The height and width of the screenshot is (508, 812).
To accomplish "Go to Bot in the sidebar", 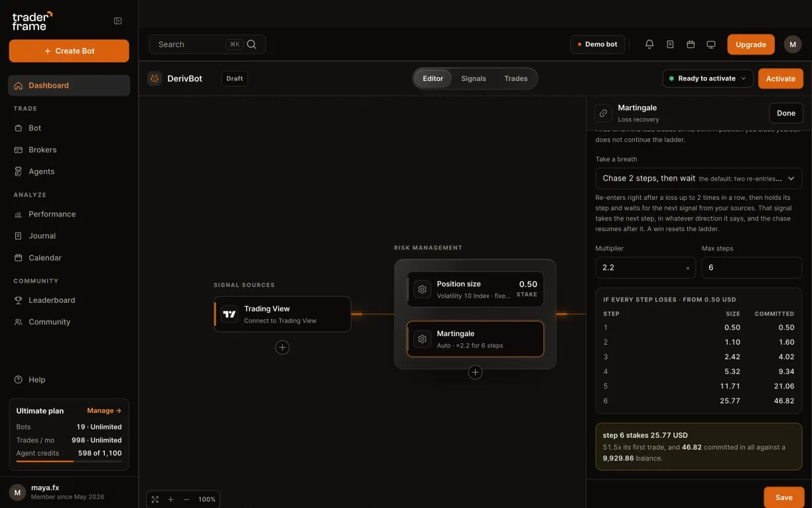I will [69, 128].
